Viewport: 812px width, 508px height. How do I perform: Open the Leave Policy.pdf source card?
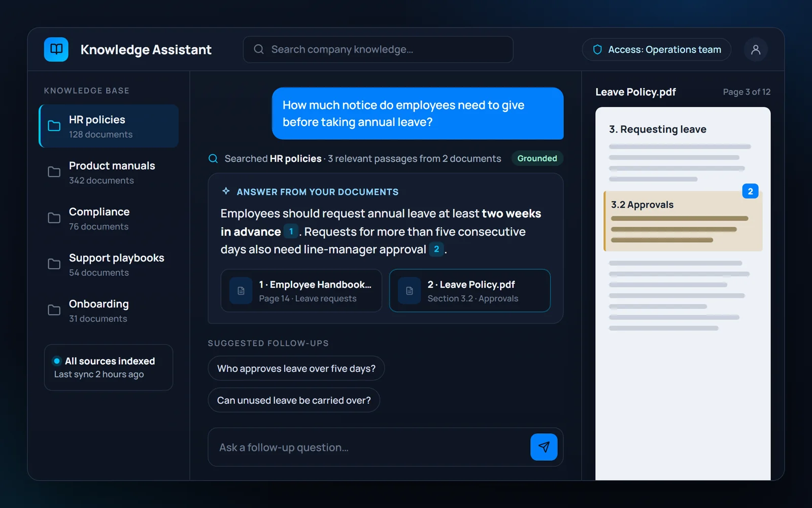click(470, 291)
